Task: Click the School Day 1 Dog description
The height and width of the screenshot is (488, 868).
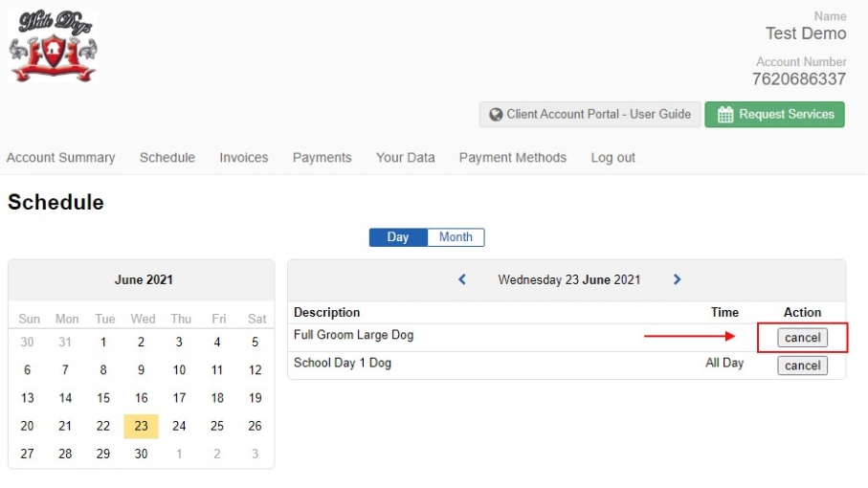Action: pyautogui.click(x=343, y=363)
